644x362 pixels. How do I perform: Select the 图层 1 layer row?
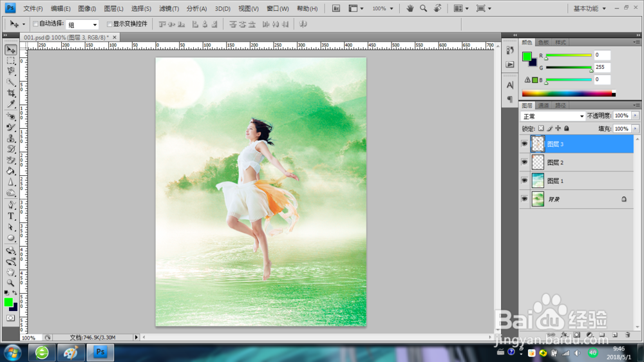pyautogui.click(x=577, y=181)
